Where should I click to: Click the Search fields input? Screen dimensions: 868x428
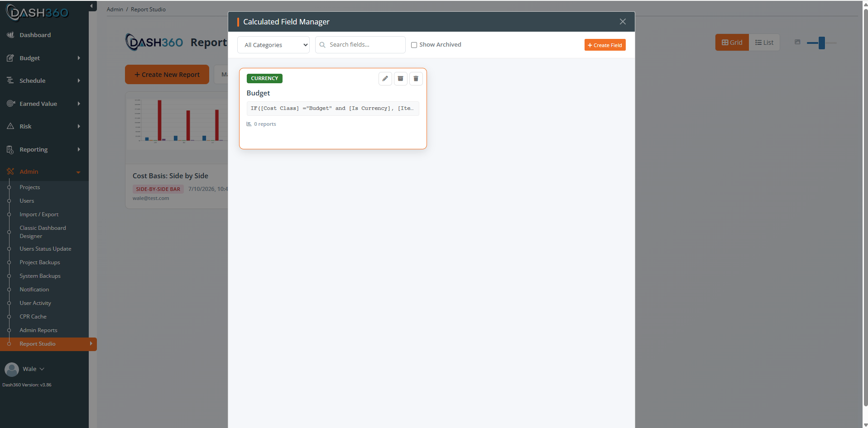click(360, 45)
